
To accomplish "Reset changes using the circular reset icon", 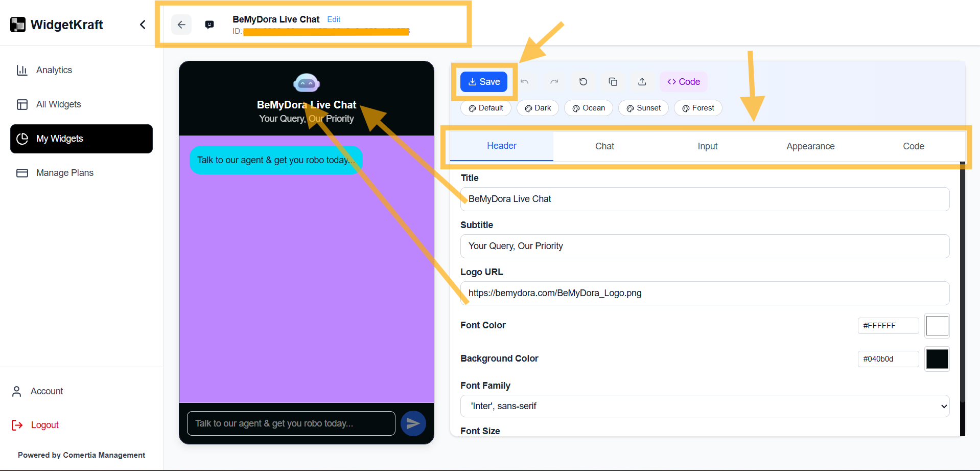I will [x=583, y=81].
